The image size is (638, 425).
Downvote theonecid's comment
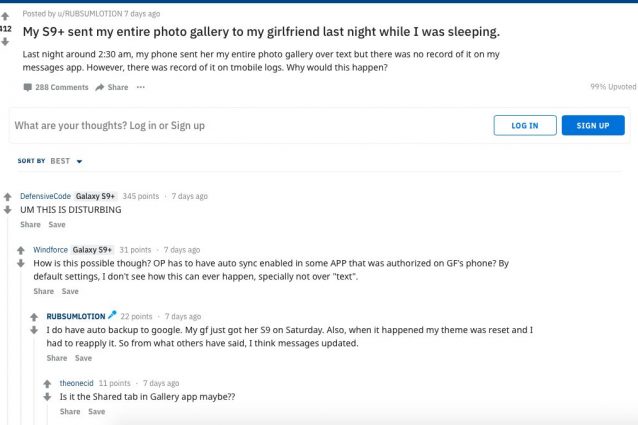coord(47,397)
